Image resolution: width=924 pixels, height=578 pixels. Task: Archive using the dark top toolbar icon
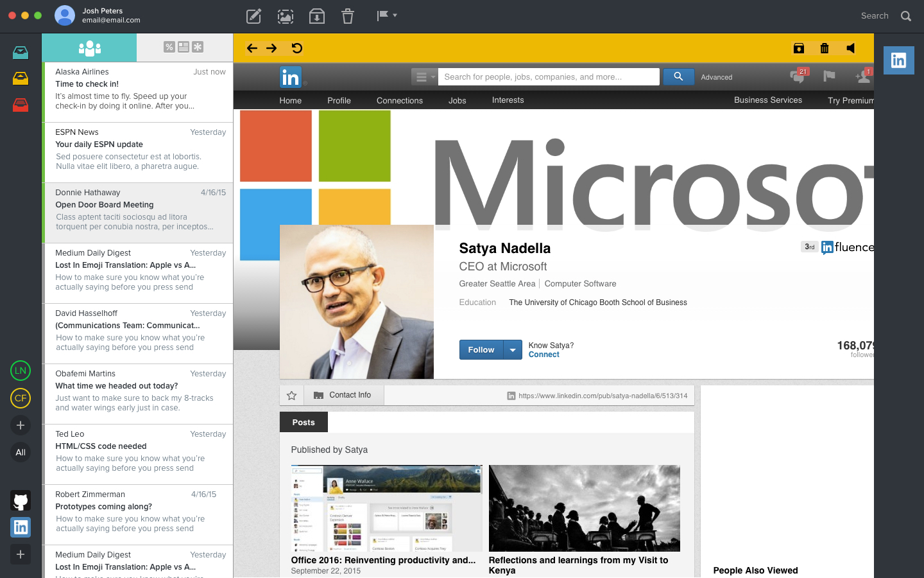point(317,16)
